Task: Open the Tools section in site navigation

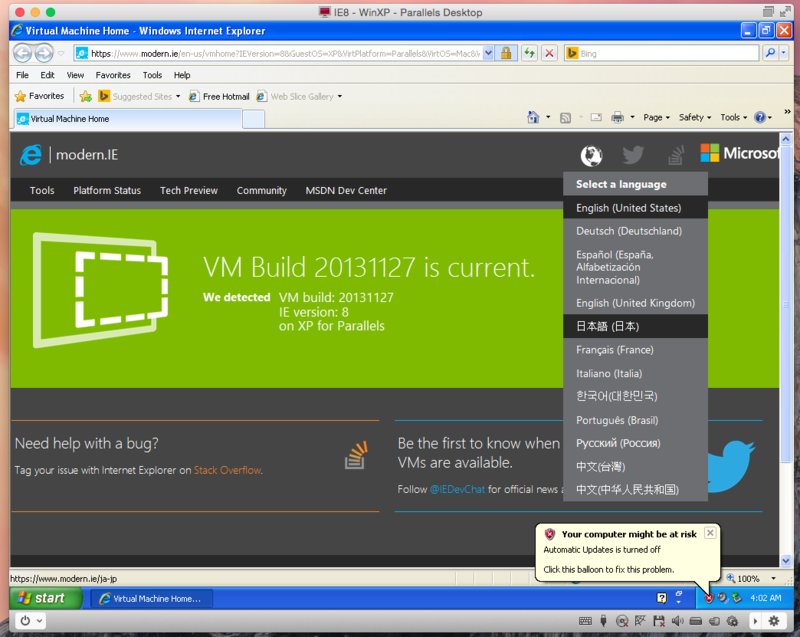Action: 42,191
